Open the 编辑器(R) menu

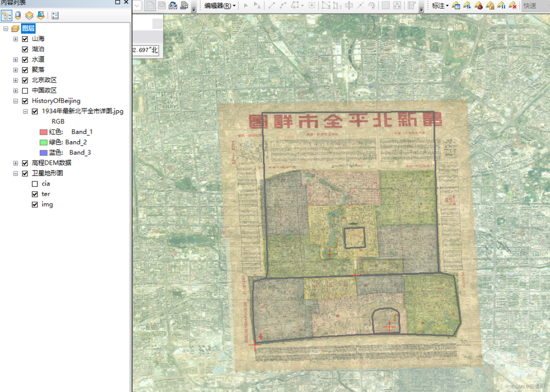click(220, 6)
